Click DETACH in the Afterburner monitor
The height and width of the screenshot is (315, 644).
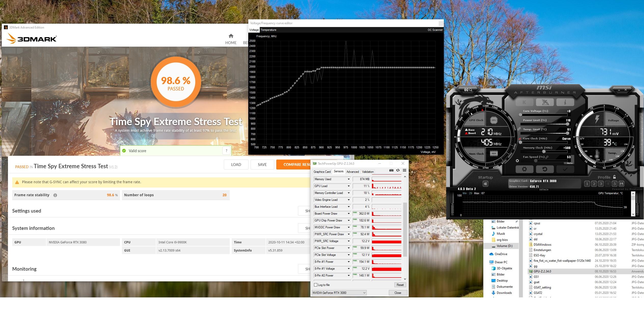click(x=544, y=190)
